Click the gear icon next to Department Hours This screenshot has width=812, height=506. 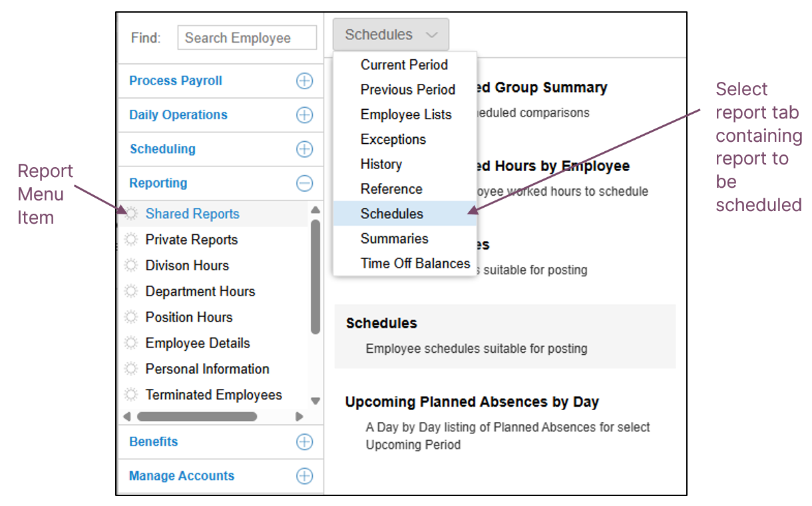132,292
